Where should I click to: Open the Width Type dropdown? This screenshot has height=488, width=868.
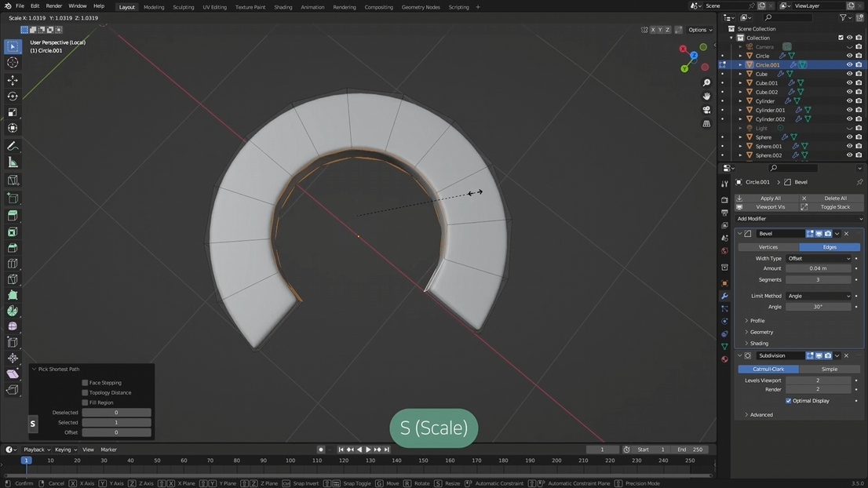819,258
